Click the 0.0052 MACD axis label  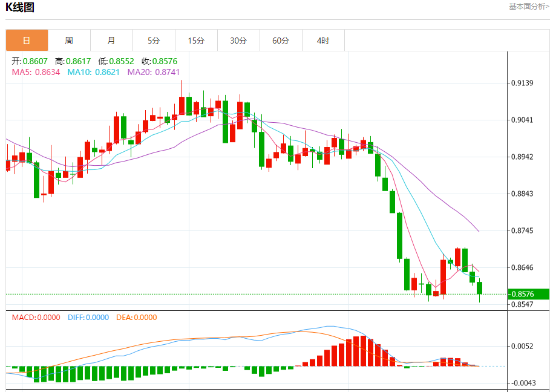click(x=522, y=346)
